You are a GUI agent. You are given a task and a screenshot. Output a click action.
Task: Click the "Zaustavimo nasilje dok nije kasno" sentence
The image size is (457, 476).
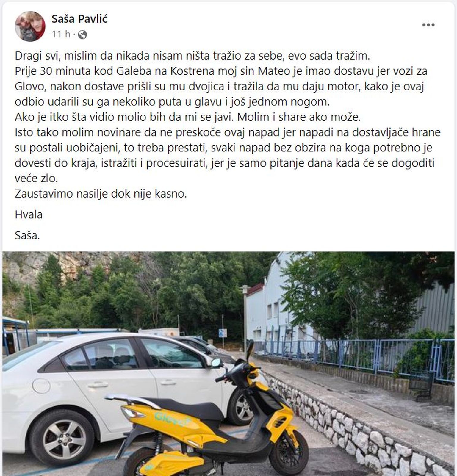(x=101, y=194)
